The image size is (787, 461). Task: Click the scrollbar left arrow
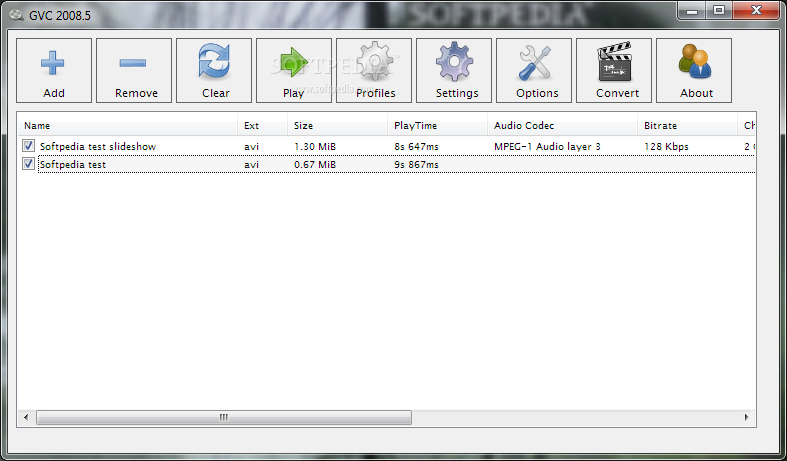pos(26,417)
